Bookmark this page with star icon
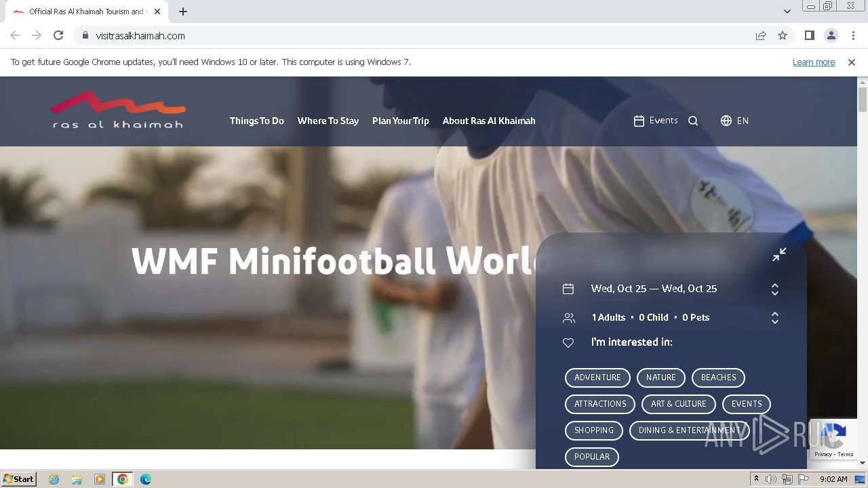The height and width of the screenshot is (488, 868). click(783, 35)
